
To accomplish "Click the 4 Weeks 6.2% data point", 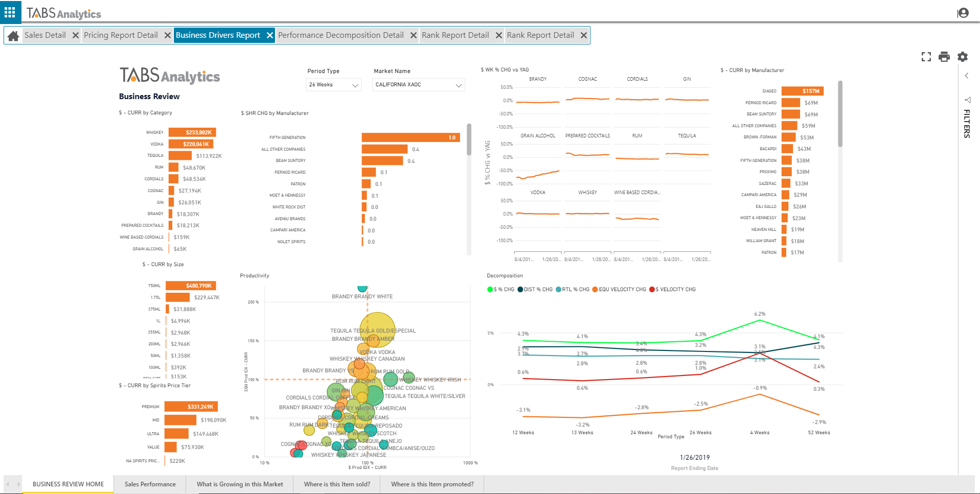I will [x=760, y=320].
